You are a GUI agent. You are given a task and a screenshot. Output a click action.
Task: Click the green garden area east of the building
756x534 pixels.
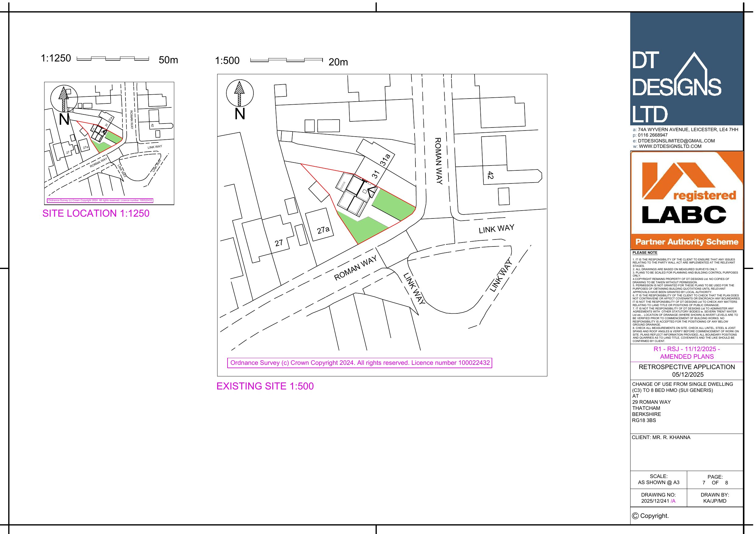point(394,205)
